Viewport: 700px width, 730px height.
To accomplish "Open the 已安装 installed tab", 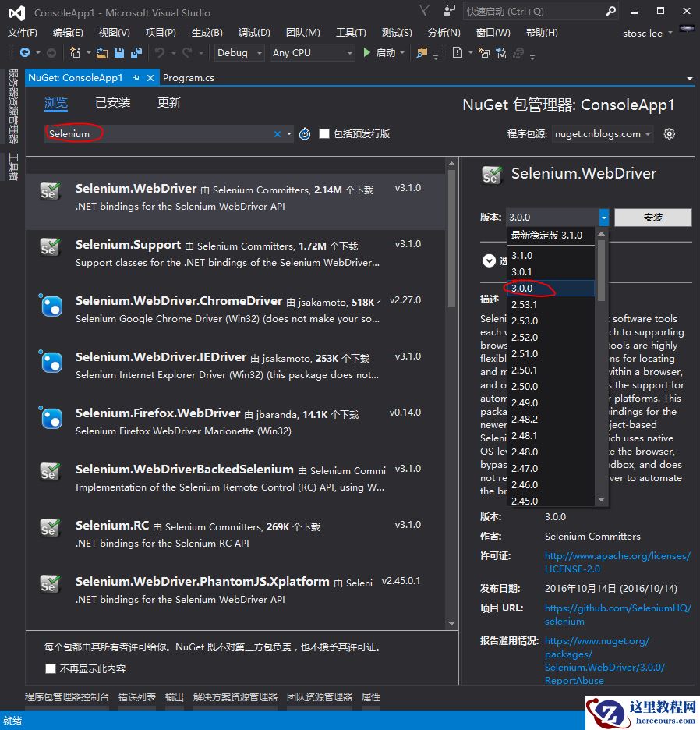I will click(113, 103).
